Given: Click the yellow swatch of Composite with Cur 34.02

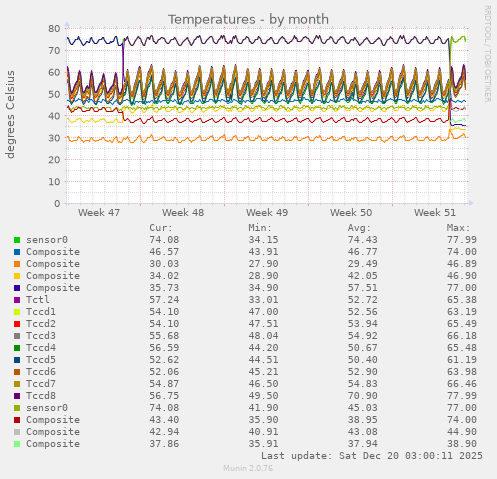Looking at the screenshot, I should (x=17, y=276).
